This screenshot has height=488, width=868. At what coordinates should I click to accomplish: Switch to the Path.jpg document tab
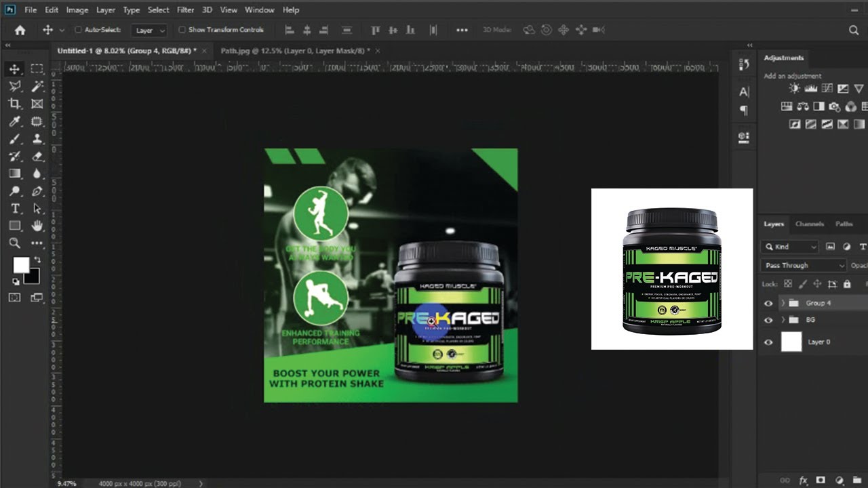[294, 51]
